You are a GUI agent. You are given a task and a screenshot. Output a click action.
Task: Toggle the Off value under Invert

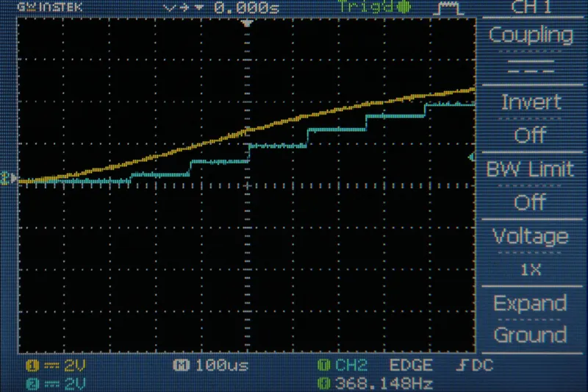click(x=531, y=135)
